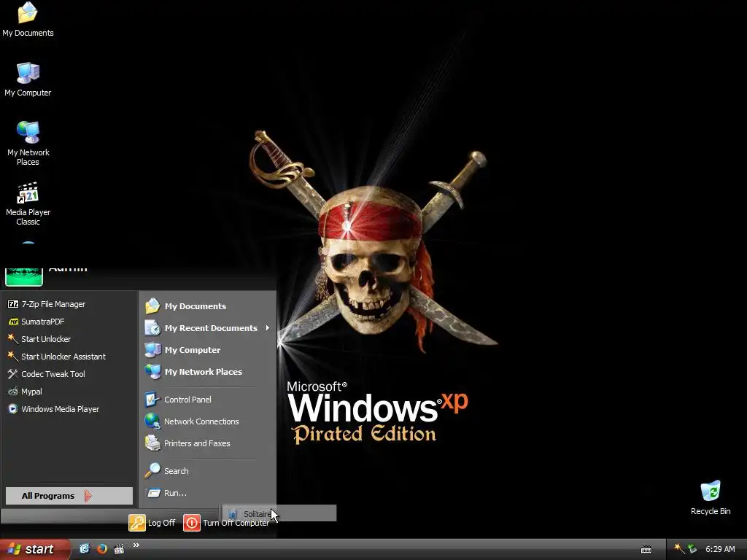Screen dimensions: 747x560
Task: Open the Recycle Bin on desktop
Action: point(711,497)
